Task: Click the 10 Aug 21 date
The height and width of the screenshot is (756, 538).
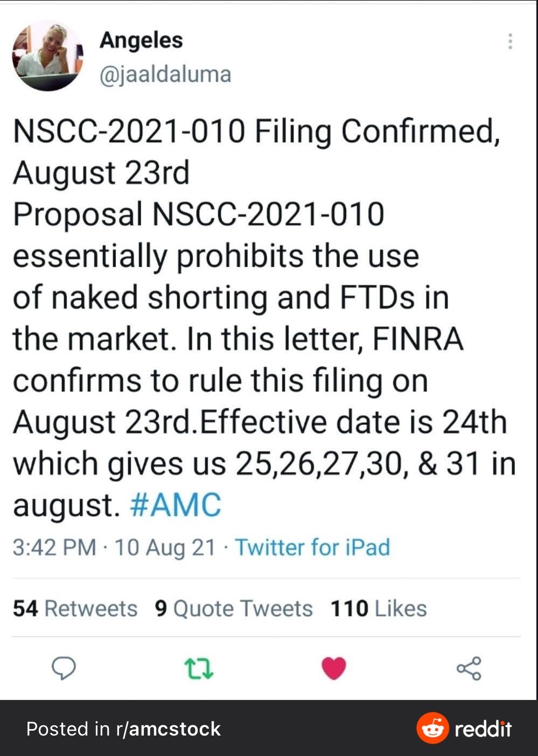Action: click(x=165, y=548)
